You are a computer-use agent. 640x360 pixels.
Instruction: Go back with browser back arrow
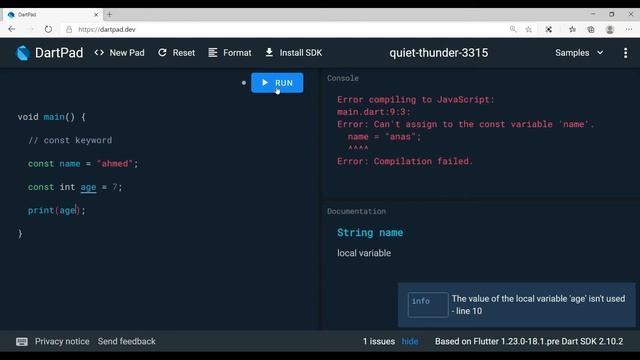point(11,29)
